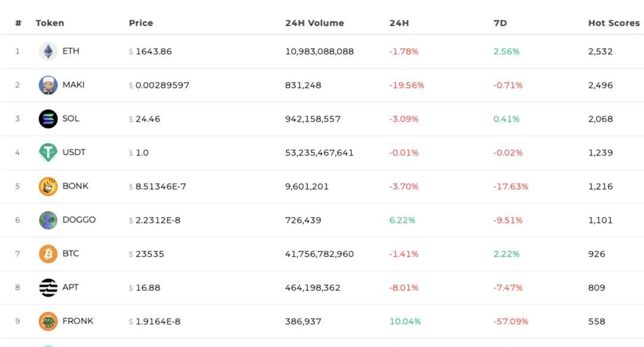Click the SOL token logo

point(48,119)
